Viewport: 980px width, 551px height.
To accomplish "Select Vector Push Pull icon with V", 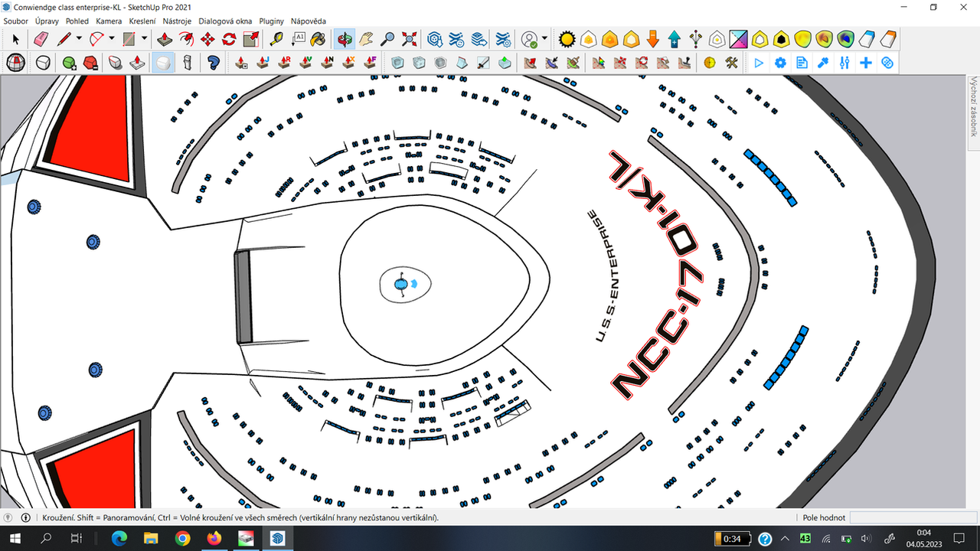I will coord(305,63).
